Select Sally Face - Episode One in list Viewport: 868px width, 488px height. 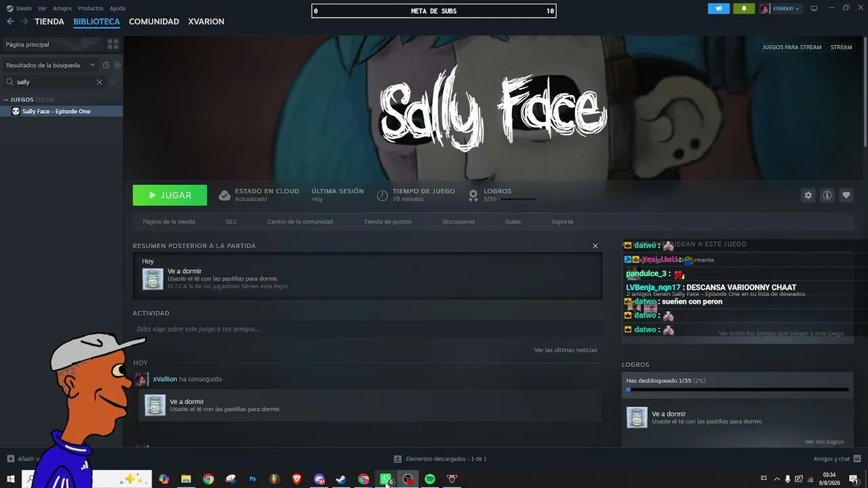(61, 111)
